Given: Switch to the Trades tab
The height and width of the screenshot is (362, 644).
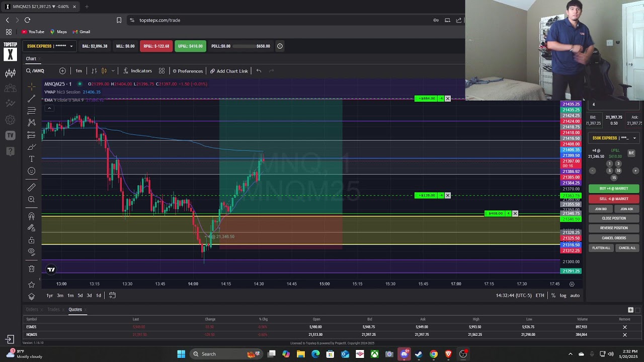Looking at the screenshot, I should click(x=53, y=309).
